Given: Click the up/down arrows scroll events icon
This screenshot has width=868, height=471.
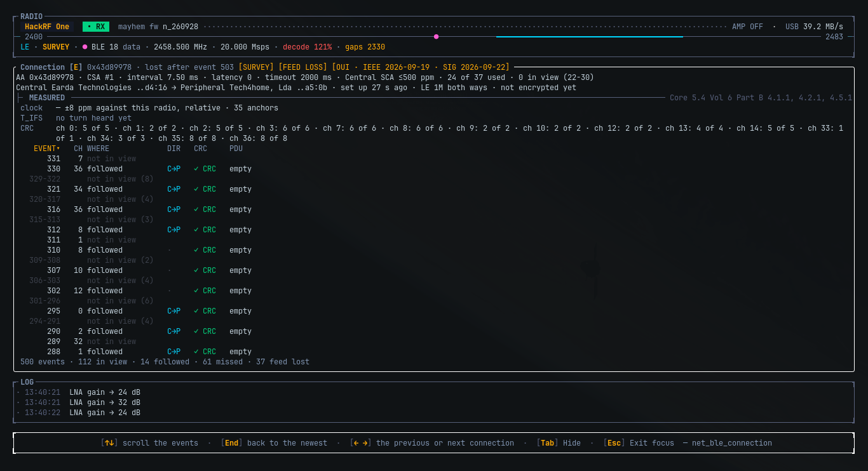Looking at the screenshot, I should (109, 443).
